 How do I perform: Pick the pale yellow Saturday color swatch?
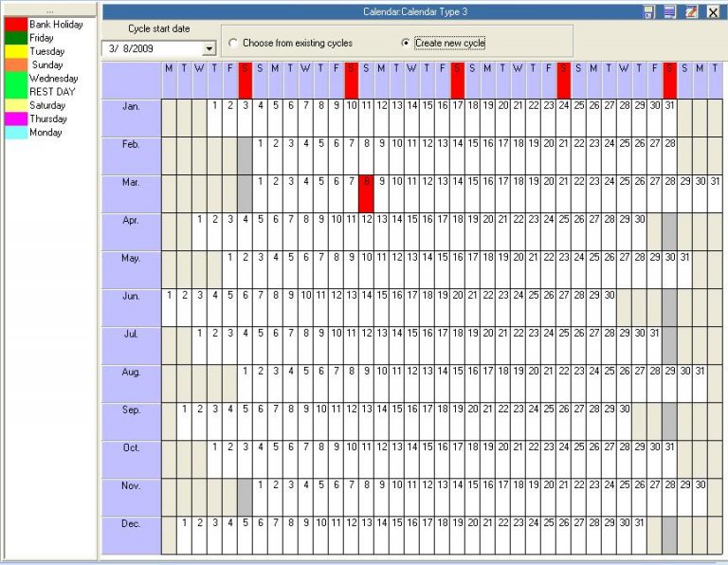point(16,105)
